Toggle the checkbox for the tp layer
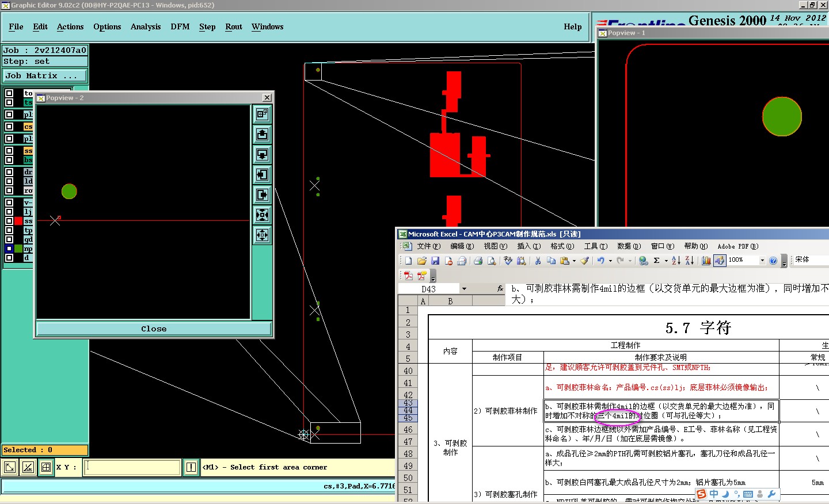The height and width of the screenshot is (504, 829). [x=9, y=230]
